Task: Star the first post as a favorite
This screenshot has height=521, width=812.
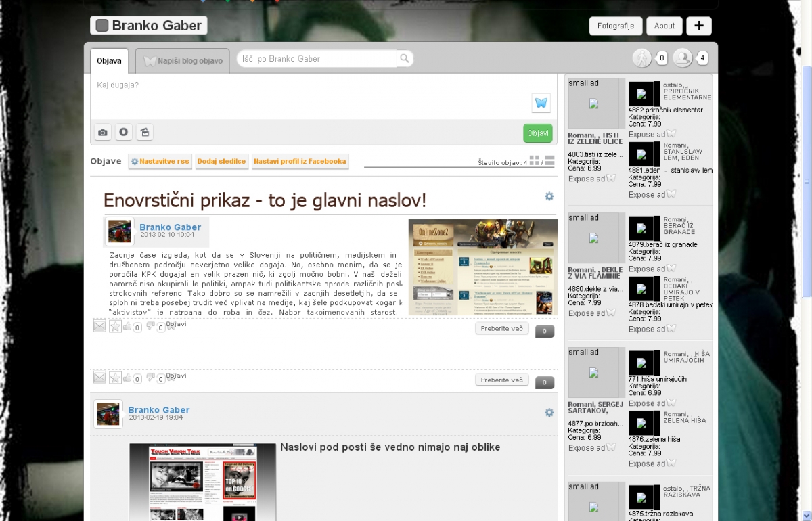Action: pyautogui.click(x=116, y=326)
